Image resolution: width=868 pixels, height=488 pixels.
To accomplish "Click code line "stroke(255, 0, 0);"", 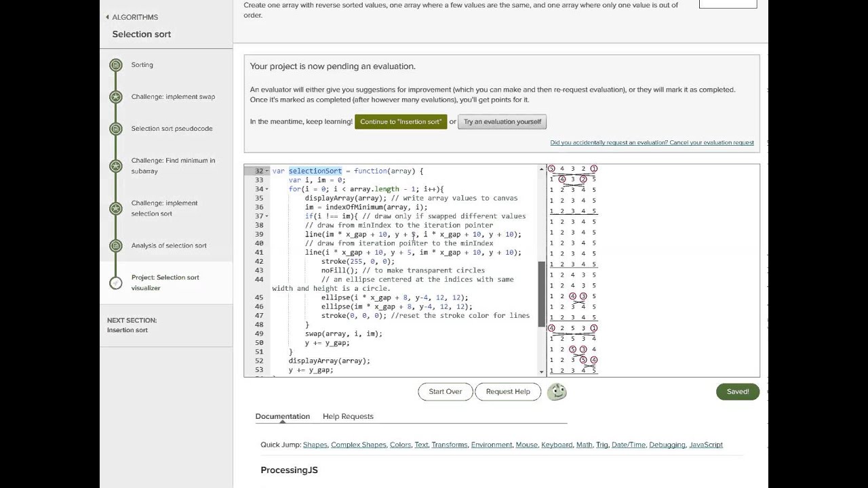I will (357, 262).
